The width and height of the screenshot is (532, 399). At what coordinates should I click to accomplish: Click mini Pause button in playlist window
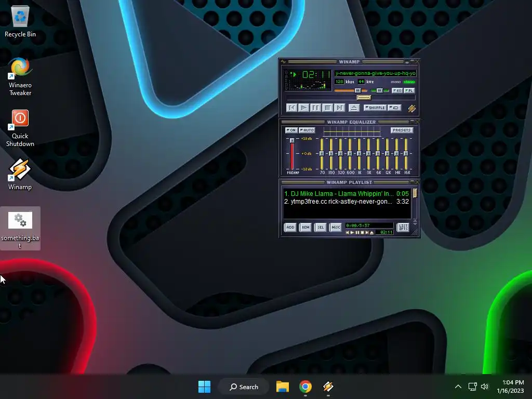tap(357, 233)
